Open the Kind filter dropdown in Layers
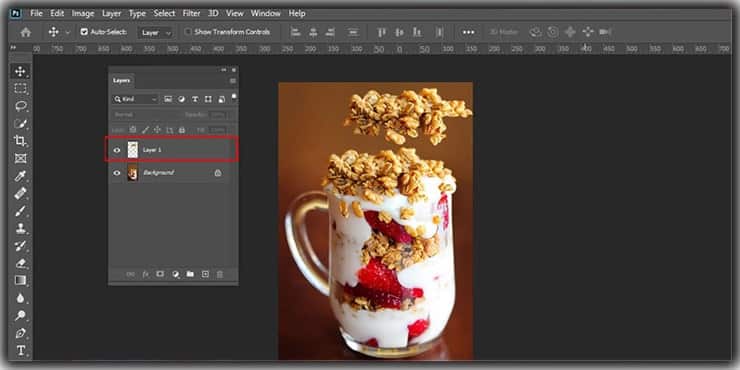 135,99
